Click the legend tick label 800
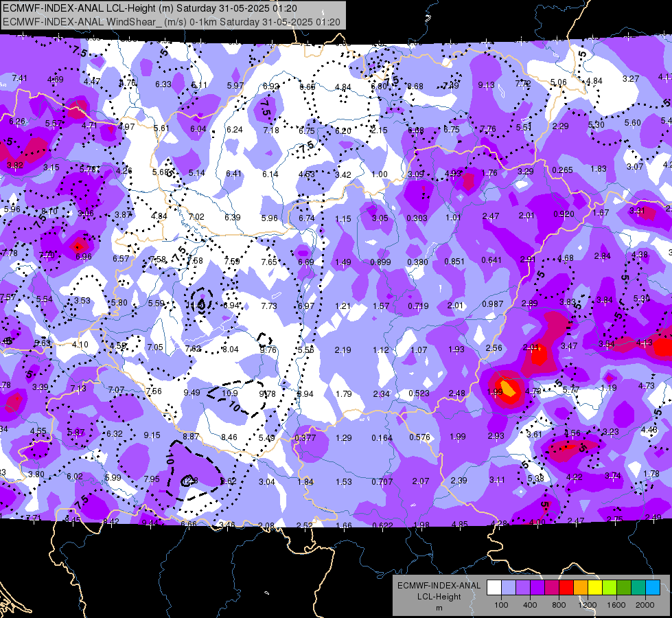Screen dimensions: 672x618 559,605
